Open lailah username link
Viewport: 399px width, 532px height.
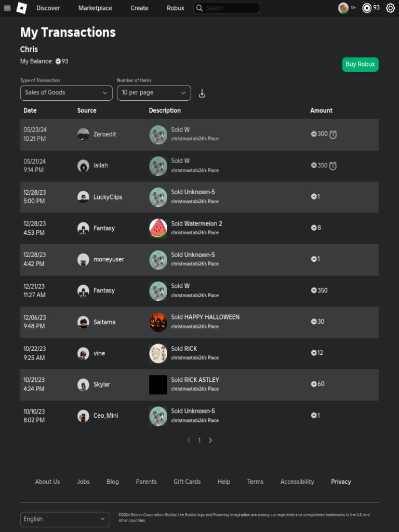(100, 166)
